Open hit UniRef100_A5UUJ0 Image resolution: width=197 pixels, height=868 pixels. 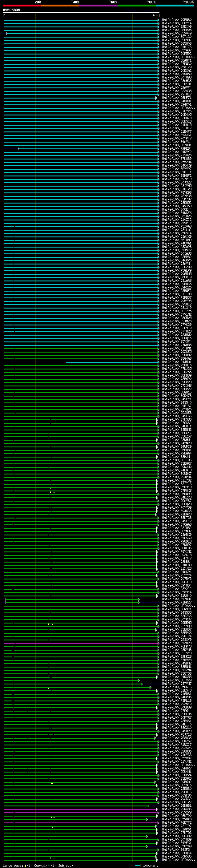click(176, 365)
